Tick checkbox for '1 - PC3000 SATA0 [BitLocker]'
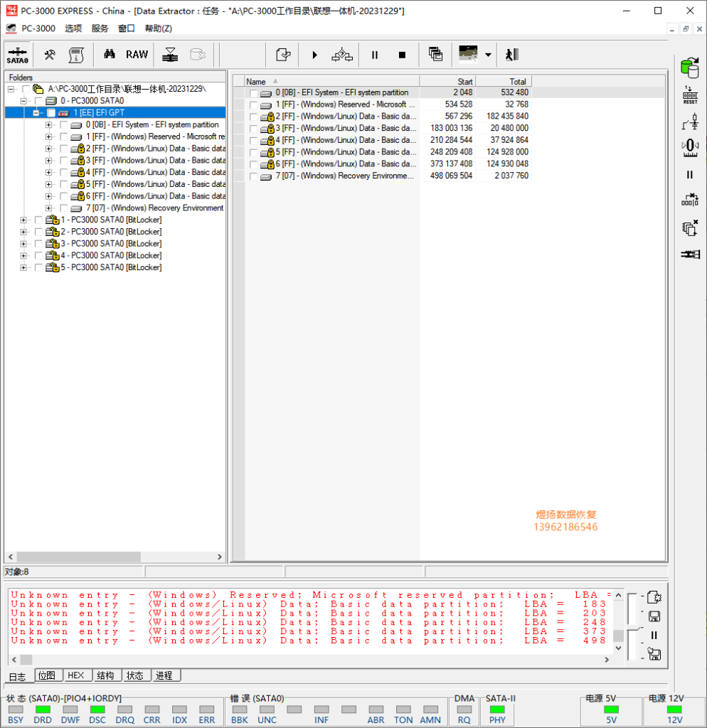 point(38,220)
